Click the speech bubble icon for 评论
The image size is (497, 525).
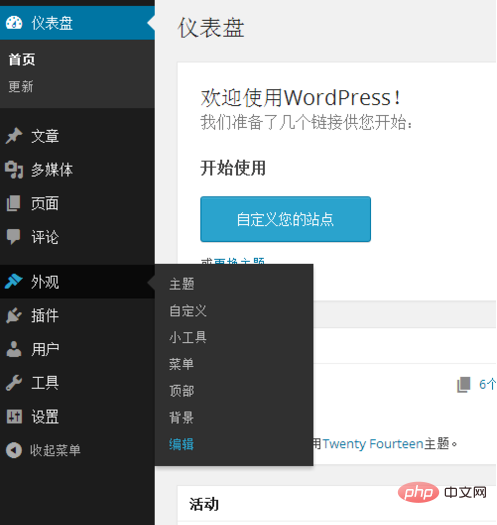14,237
